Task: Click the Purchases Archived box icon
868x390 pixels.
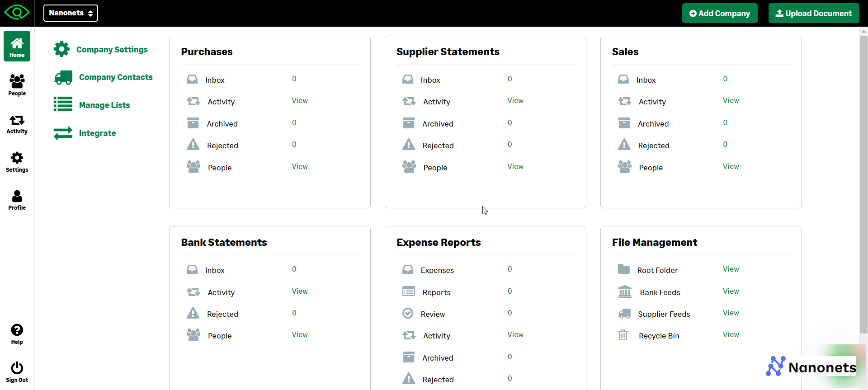Action: [x=193, y=123]
